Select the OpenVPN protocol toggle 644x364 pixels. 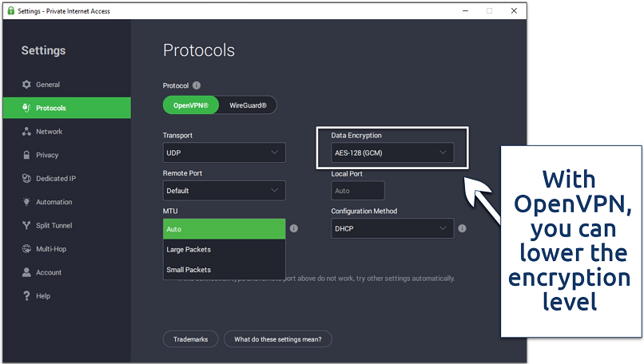tap(191, 105)
